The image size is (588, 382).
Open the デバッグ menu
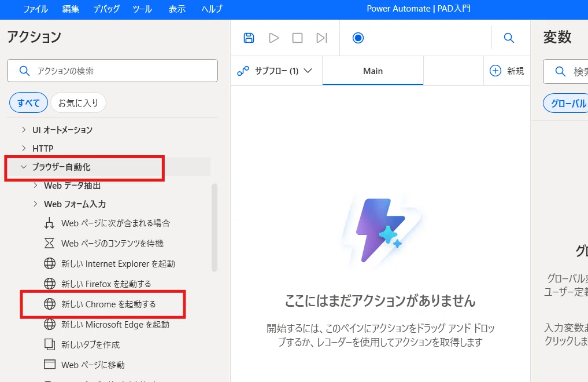pos(106,9)
